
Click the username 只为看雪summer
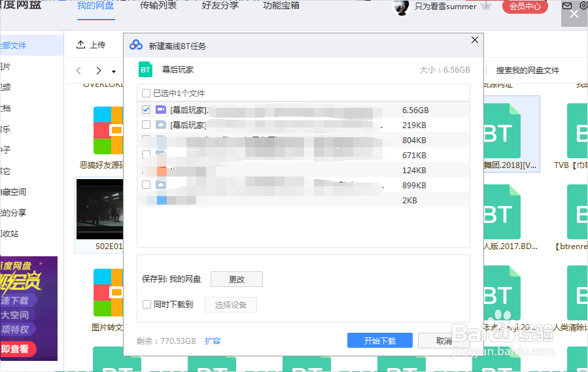pos(445,7)
